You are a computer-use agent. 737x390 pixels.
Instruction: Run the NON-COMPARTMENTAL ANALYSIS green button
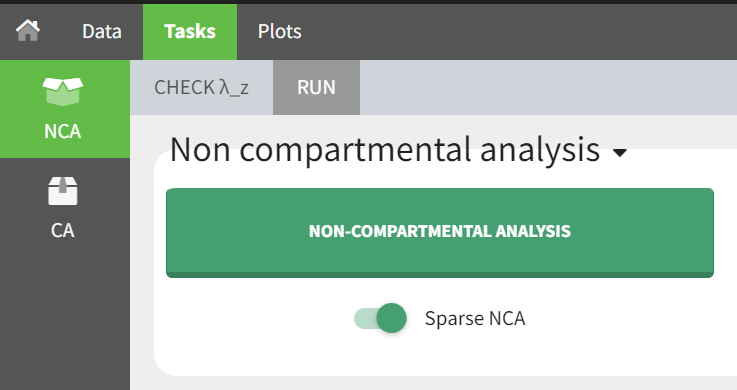pos(440,233)
